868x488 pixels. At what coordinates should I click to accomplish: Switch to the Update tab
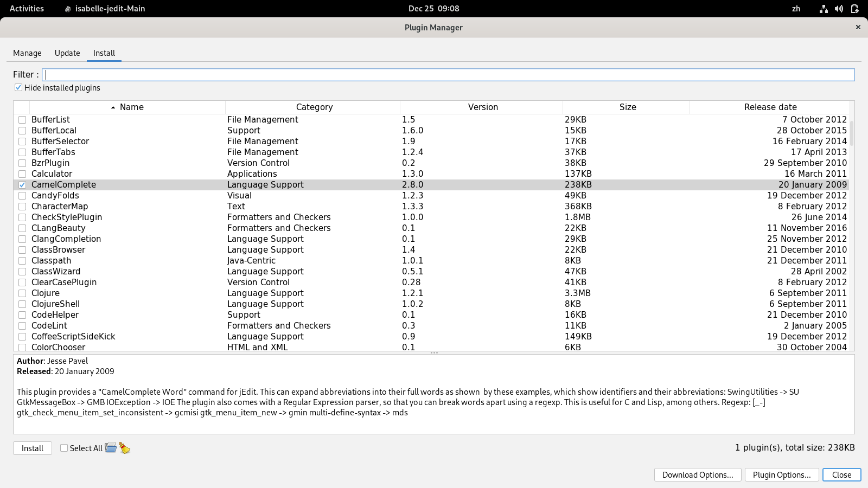point(67,53)
